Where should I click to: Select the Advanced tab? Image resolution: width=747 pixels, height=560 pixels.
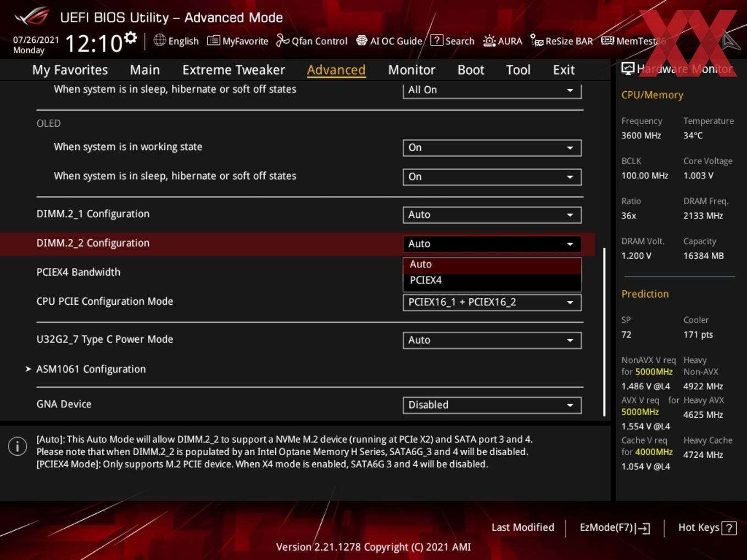click(x=336, y=70)
